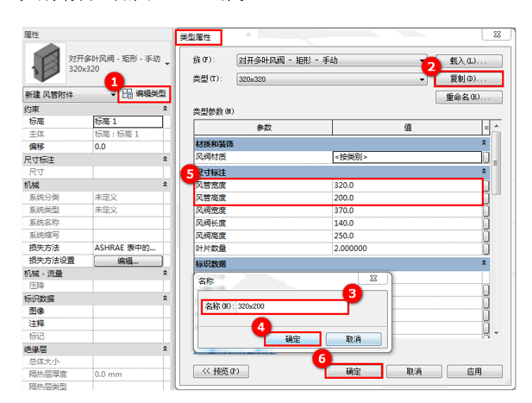Viewport: 532px width, 403px height.
Task: Collapse the 材质和装饰 parameter group
Action: pos(484,143)
